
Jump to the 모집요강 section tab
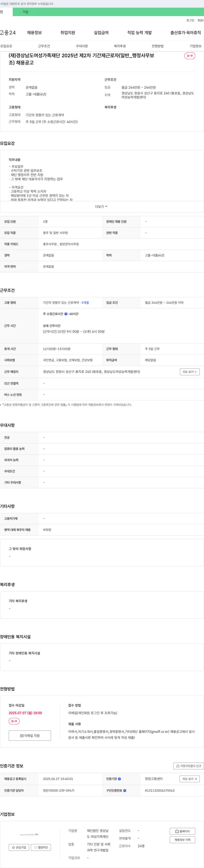pyautogui.click(x=6, y=46)
